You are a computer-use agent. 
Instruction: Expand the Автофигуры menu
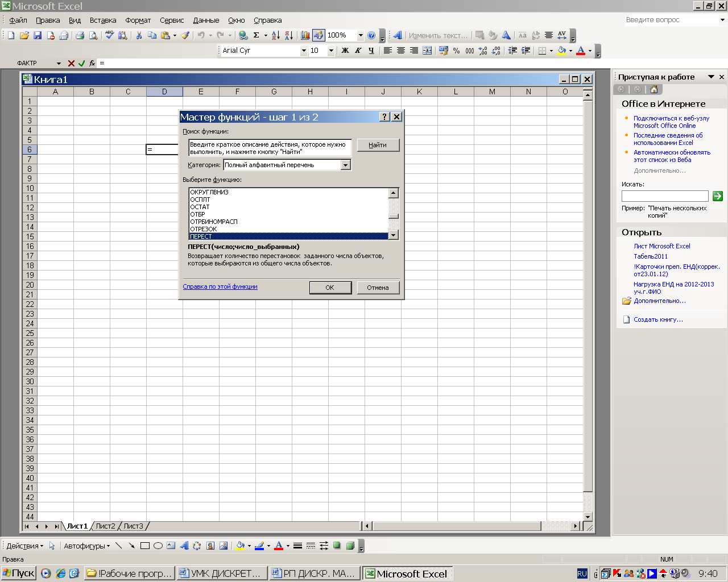pyautogui.click(x=87, y=546)
